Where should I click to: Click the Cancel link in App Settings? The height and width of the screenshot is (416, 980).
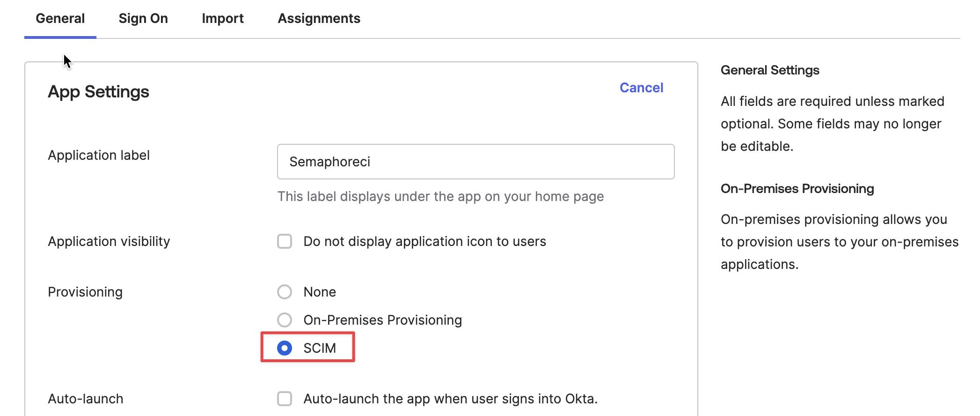tap(641, 88)
